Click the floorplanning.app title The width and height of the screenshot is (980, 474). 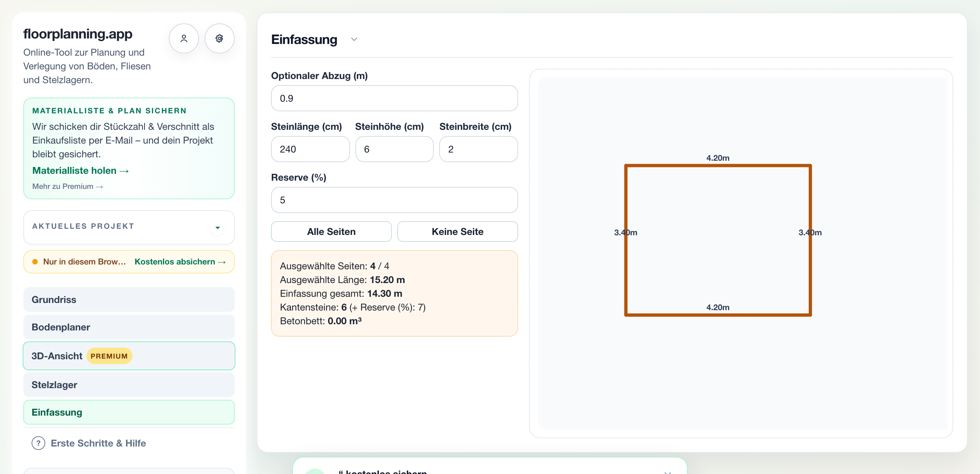[x=78, y=34]
